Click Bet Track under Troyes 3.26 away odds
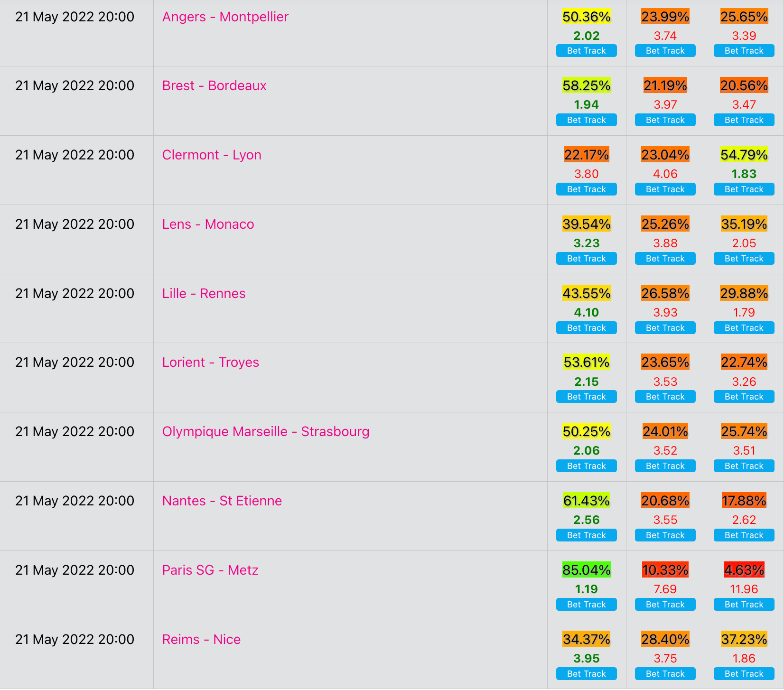The width and height of the screenshot is (784, 690). click(744, 397)
